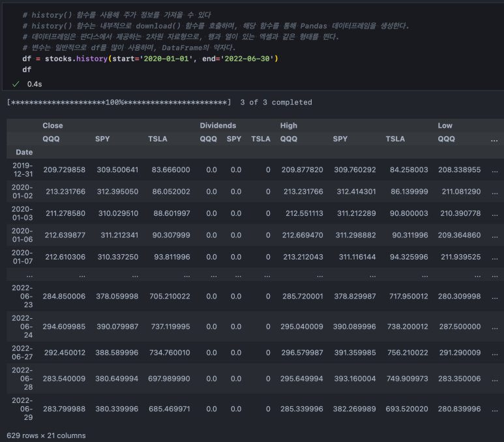
Task: Click the cell value 93.811996
Action: click(172, 257)
